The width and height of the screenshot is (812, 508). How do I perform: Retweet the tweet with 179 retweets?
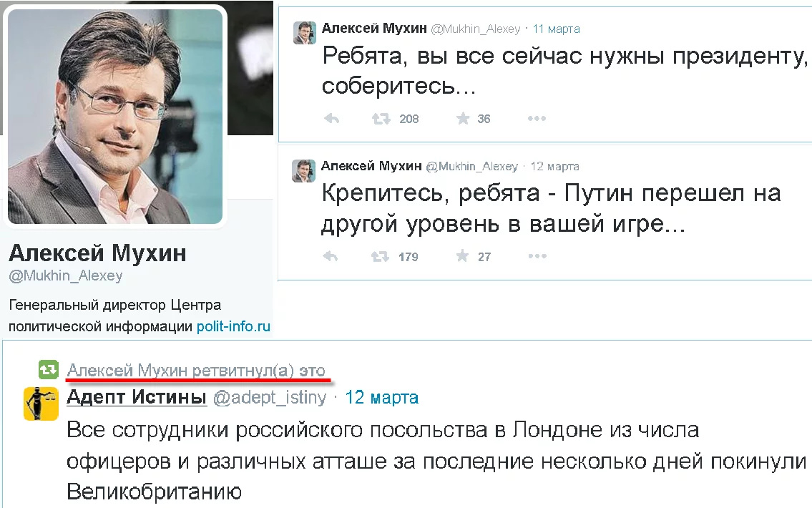[x=380, y=256]
